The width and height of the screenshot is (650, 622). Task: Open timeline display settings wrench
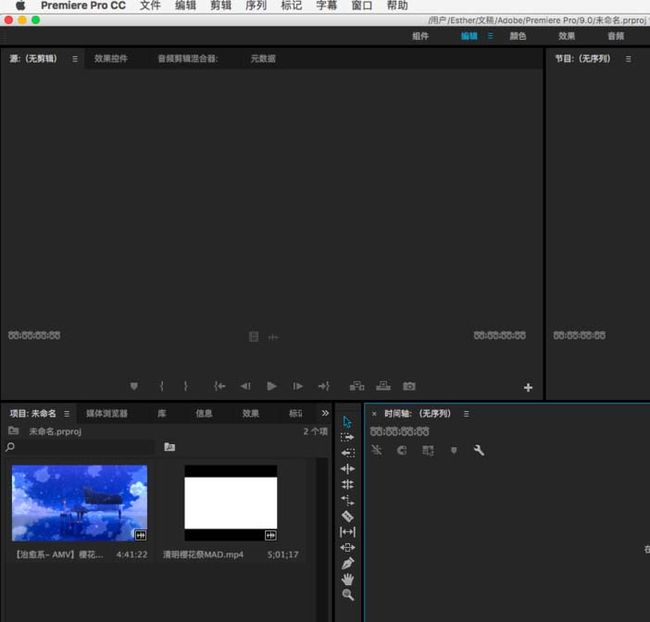pos(479,450)
